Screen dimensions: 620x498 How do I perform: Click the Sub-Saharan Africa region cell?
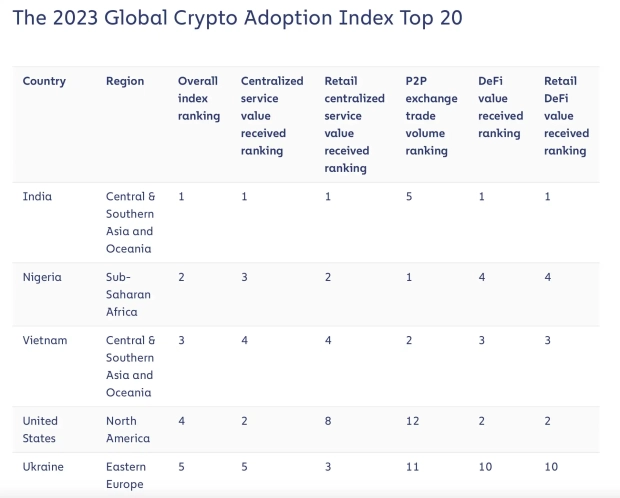coord(125,294)
